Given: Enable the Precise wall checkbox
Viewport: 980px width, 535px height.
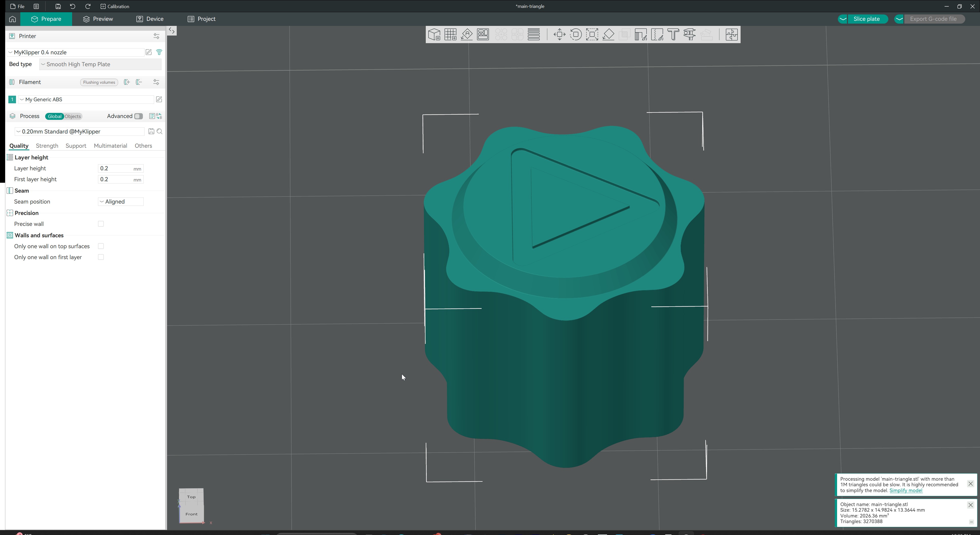Looking at the screenshot, I should 101,224.
